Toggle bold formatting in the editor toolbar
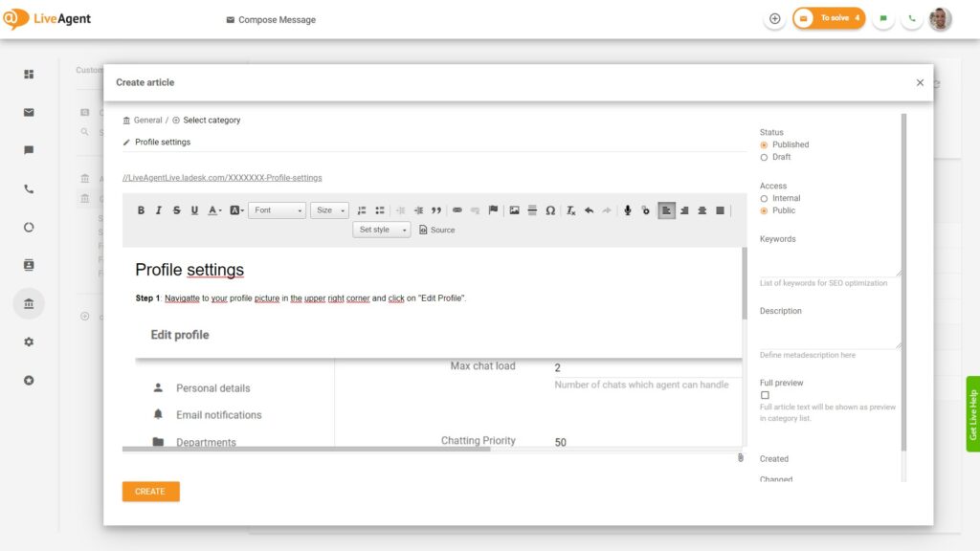 pyautogui.click(x=141, y=210)
